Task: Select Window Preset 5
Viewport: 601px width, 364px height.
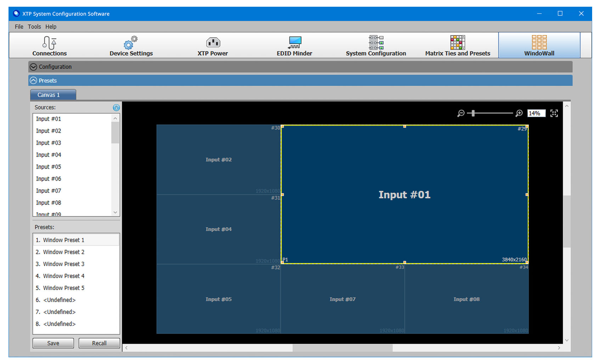Action: (x=76, y=288)
